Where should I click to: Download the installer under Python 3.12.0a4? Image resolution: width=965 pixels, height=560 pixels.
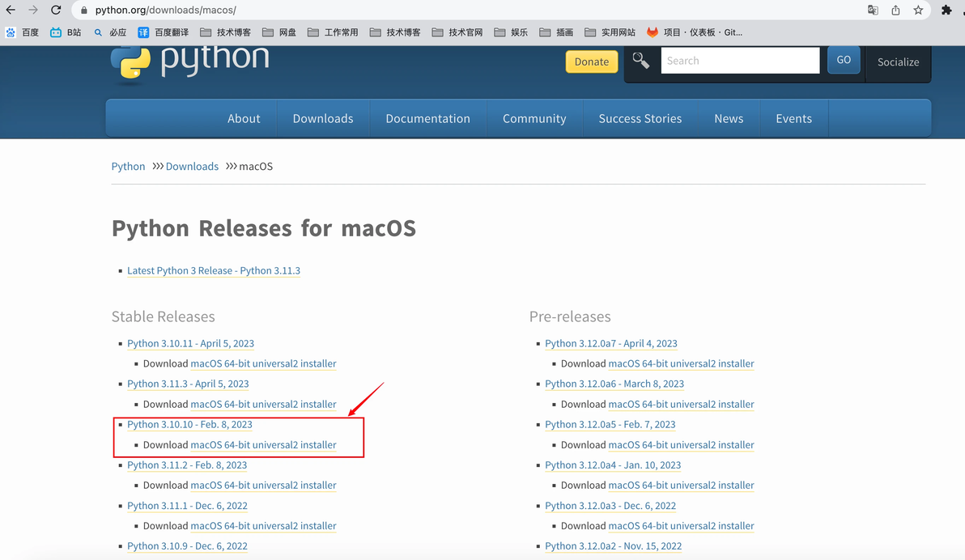[x=682, y=486]
